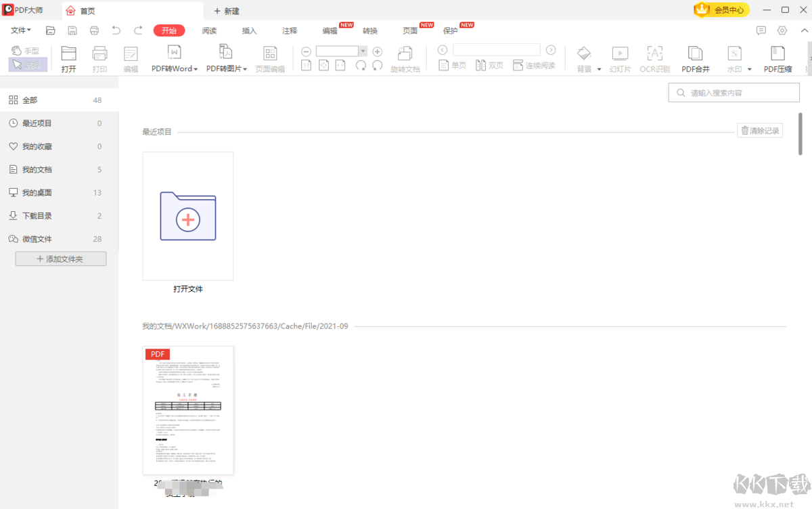This screenshot has width=812, height=509.
Task: Select 全部 in the sidebar
Action: [x=59, y=100]
